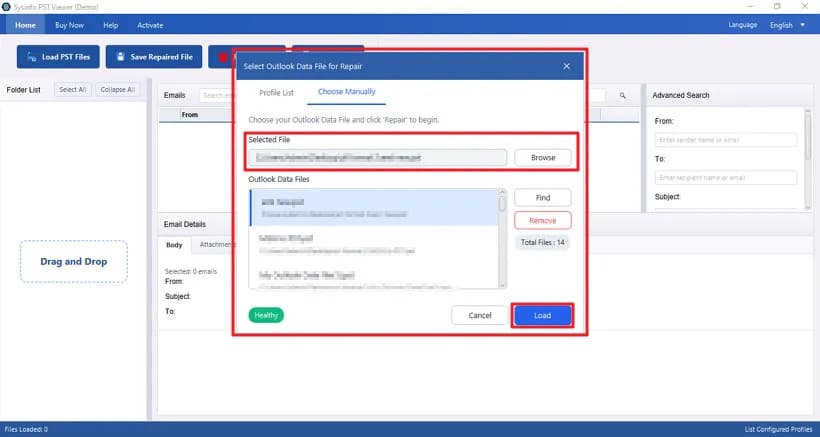Switch to the Choose Manually tab
Viewport: 820px width, 437px height.
347,92
